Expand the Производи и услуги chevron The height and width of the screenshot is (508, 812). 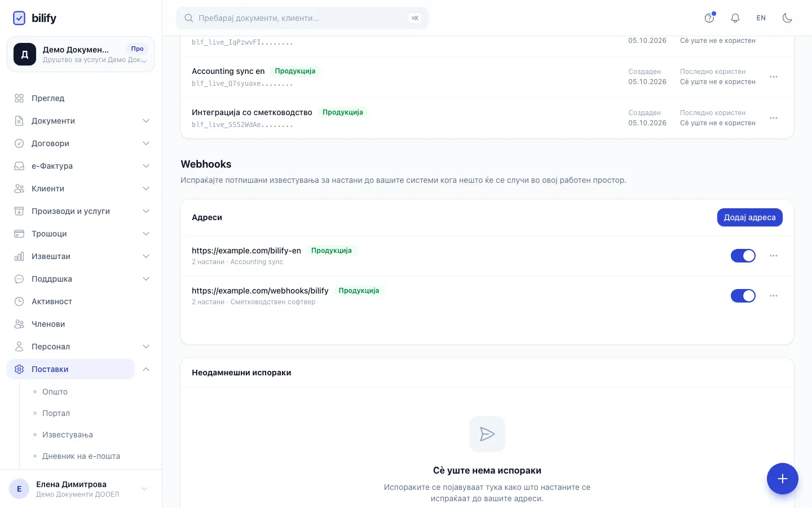(x=146, y=211)
